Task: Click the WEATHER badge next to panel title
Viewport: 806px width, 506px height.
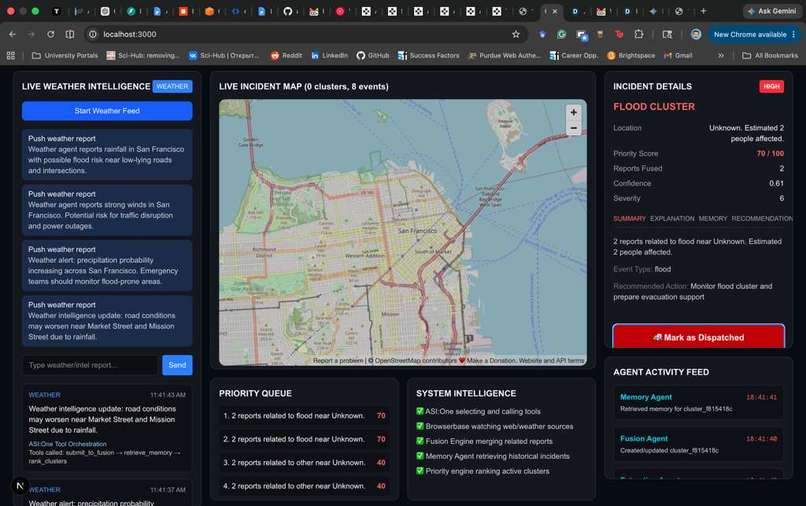Action: click(x=172, y=86)
